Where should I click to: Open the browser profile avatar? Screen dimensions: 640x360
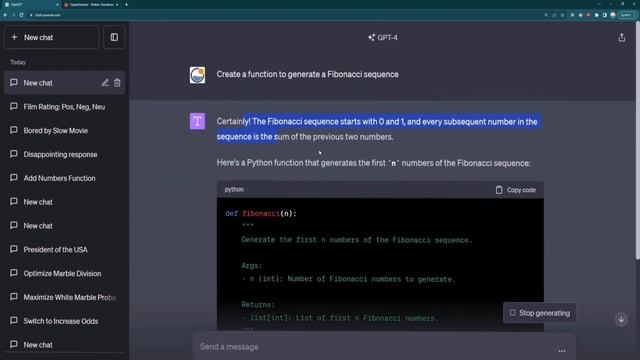tap(613, 15)
